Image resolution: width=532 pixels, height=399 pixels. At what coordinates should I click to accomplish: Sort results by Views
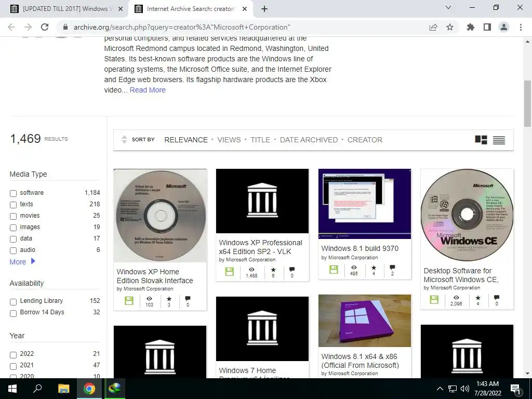pos(229,140)
